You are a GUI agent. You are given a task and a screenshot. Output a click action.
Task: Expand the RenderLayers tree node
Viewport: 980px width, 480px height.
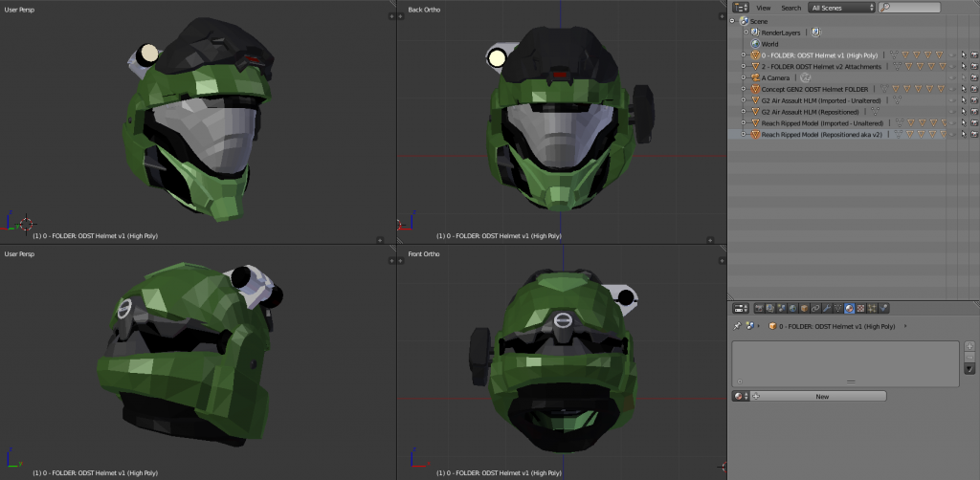[x=746, y=33]
